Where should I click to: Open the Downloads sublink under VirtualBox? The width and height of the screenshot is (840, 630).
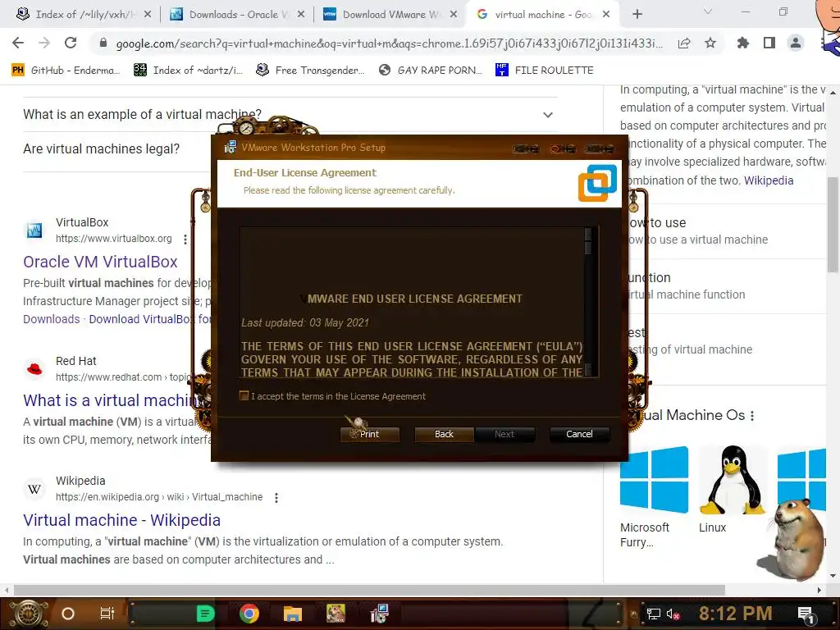click(x=52, y=319)
